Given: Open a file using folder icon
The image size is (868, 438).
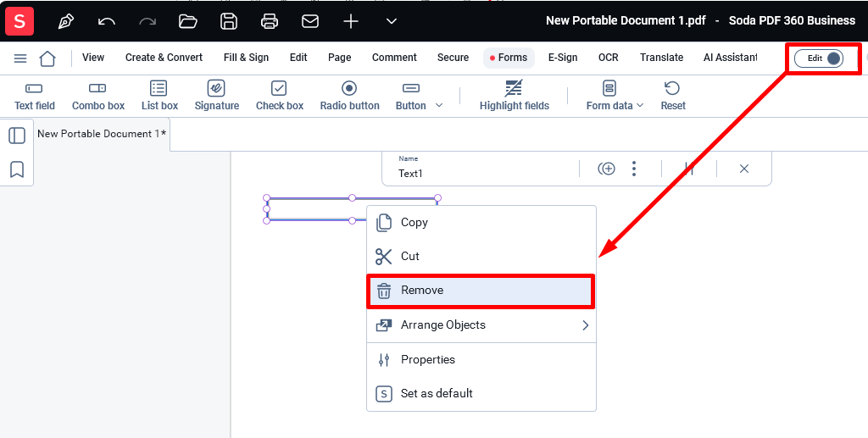Looking at the screenshot, I should 188,21.
